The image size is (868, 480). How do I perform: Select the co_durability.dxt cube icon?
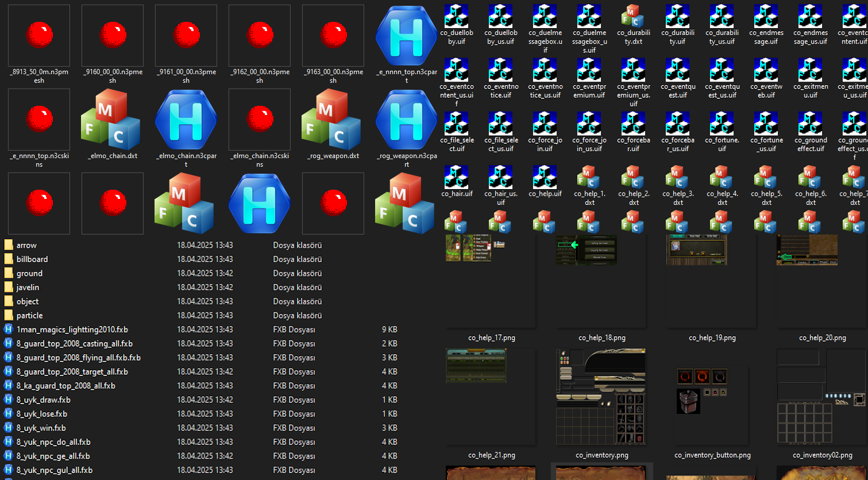coord(633,16)
